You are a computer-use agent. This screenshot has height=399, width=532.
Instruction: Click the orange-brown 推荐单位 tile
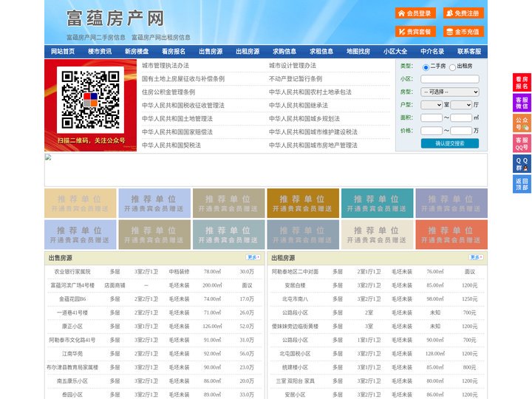(303, 203)
